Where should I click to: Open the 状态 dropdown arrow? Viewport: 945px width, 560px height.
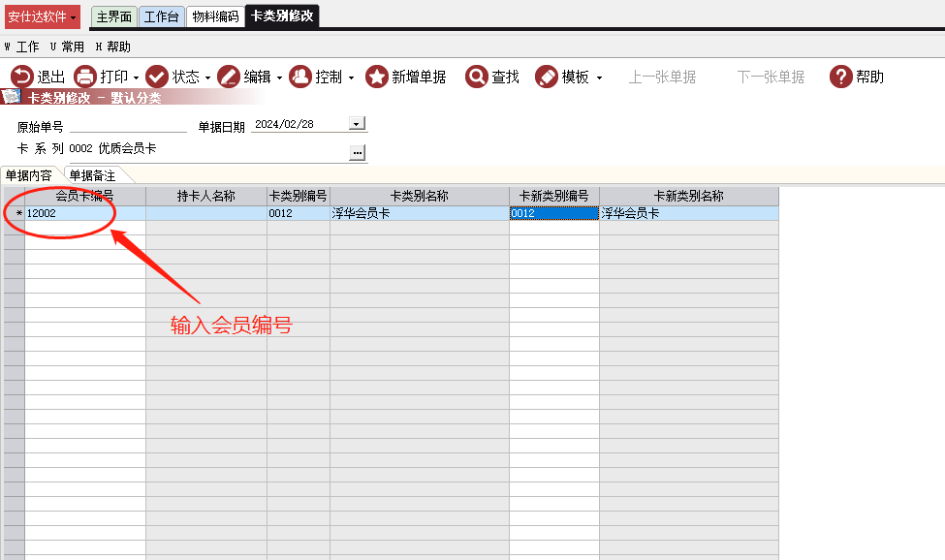point(208,78)
